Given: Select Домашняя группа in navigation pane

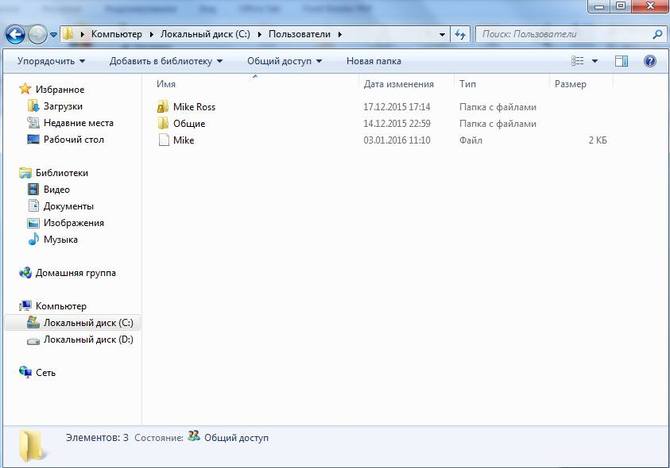Looking at the screenshot, I should coord(76,273).
